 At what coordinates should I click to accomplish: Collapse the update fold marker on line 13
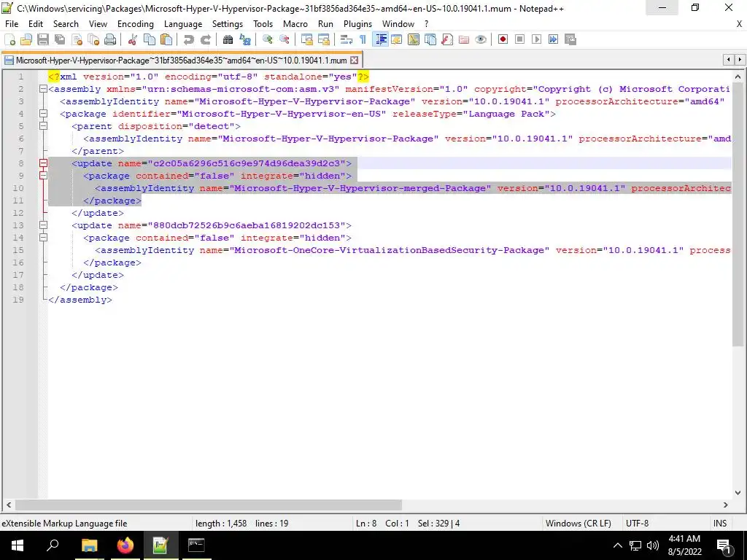(43, 225)
